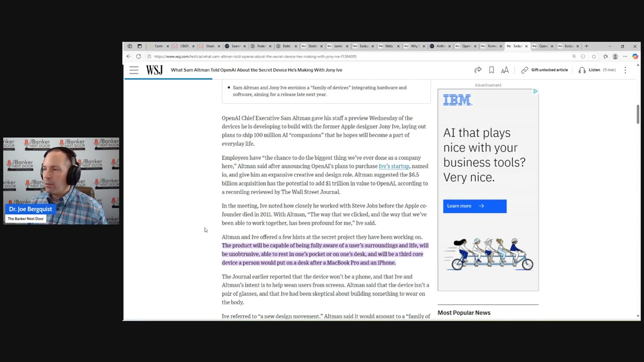Click the tandem bicycle illustration in ad
The height and width of the screenshot is (362, 644).
pyautogui.click(x=492, y=254)
